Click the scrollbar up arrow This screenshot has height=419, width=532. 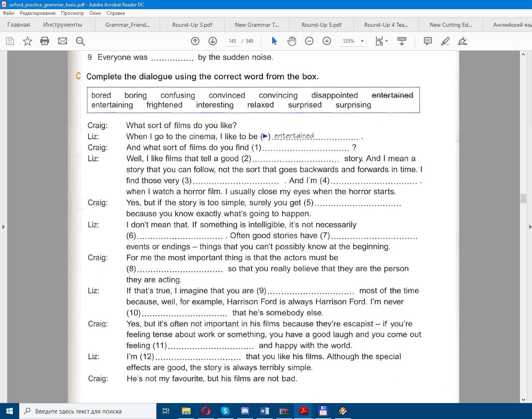point(523,54)
